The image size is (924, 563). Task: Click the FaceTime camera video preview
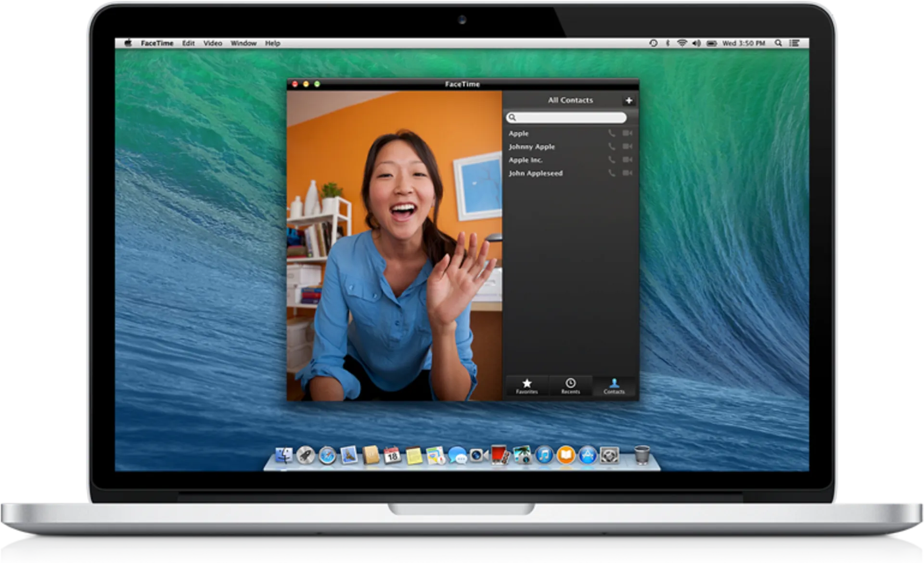point(395,245)
